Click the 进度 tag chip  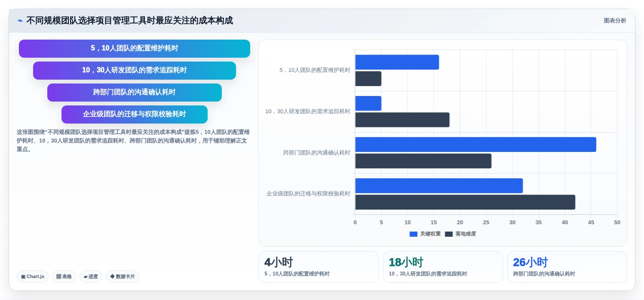point(91,277)
